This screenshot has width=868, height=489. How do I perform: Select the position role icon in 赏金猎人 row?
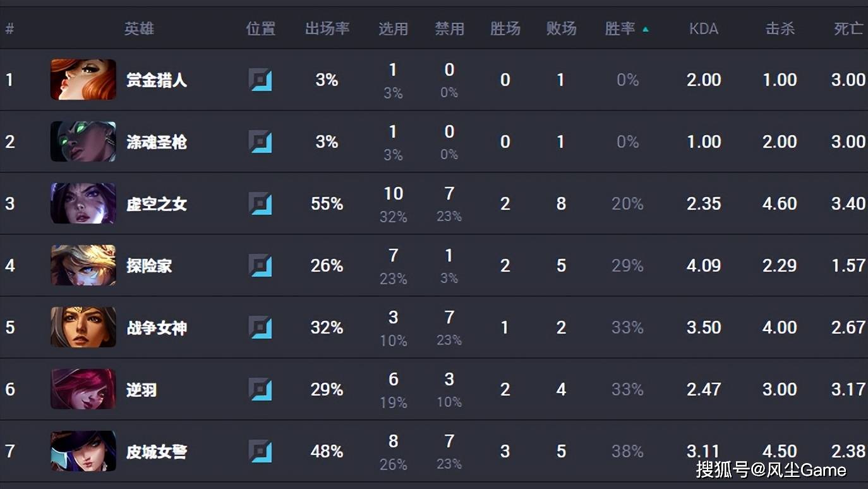click(261, 80)
